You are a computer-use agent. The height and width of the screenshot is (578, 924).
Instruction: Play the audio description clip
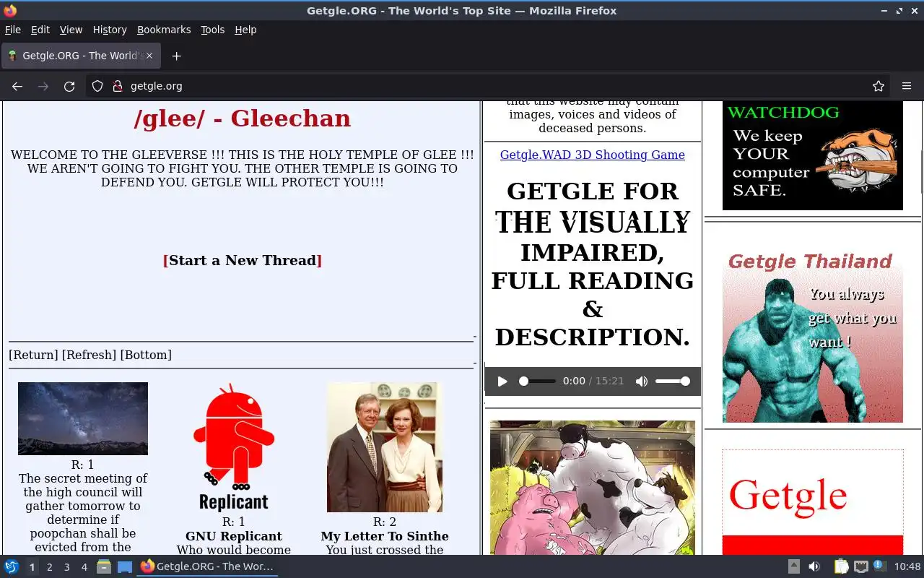[x=502, y=381]
